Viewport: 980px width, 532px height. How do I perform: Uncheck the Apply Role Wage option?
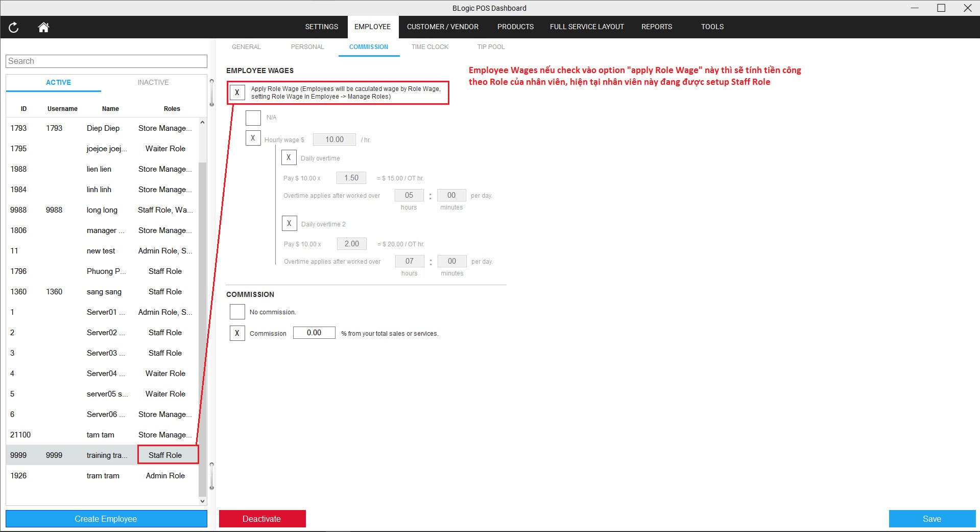coord(237,92)
